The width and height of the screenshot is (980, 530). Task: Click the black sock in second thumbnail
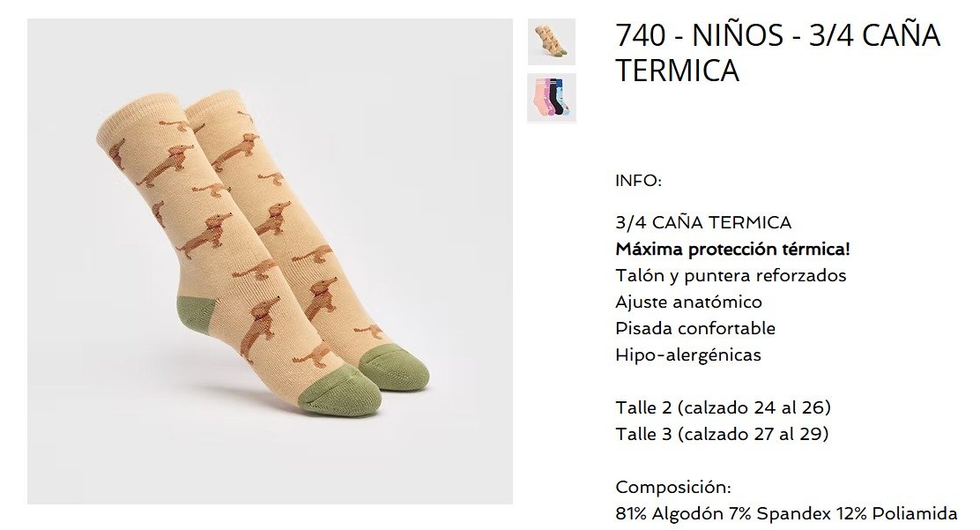click(x=554, y=97)
